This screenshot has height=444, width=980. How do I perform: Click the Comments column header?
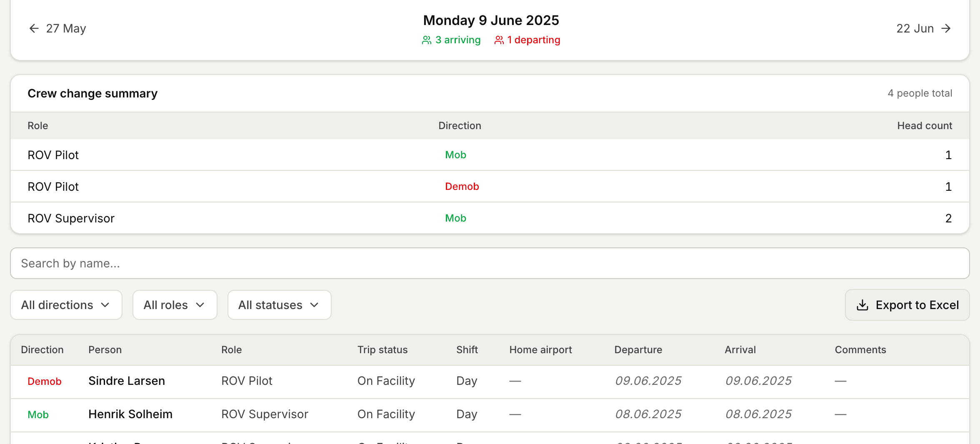click(x=860, y=350)
